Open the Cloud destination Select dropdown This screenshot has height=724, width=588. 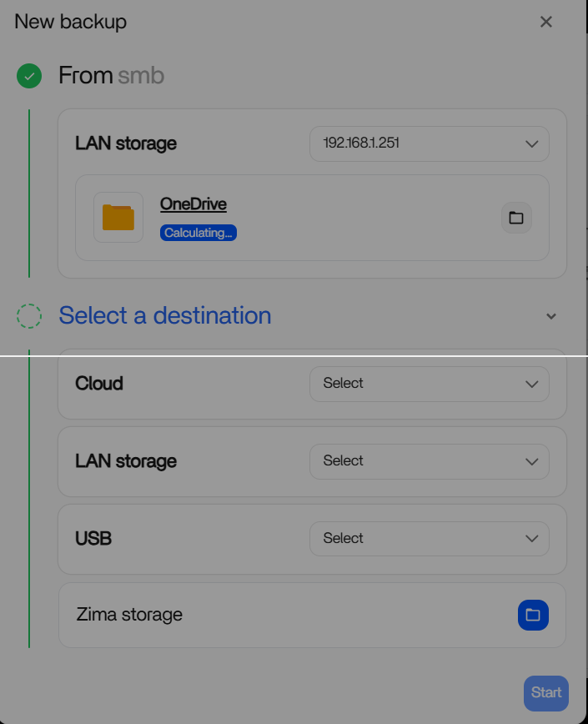[x=429, y=384]
